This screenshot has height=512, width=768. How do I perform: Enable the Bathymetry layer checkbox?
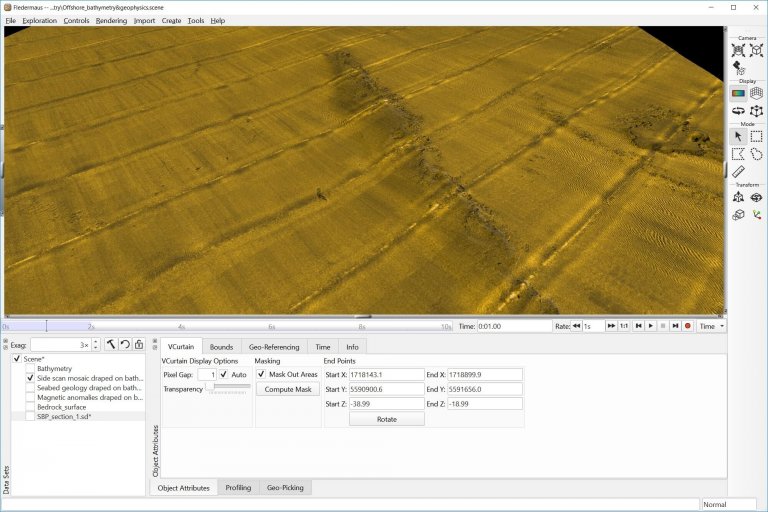pyautogui.click(x=30, y=368)
